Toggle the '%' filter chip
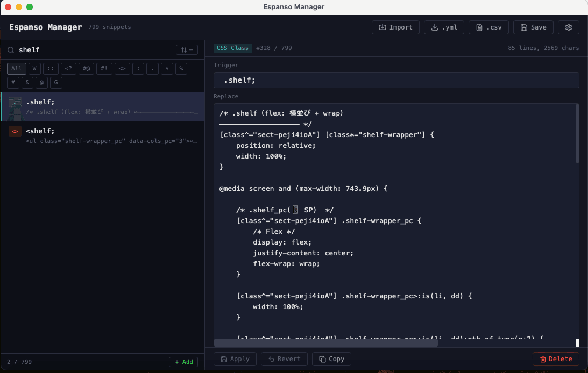588x373 pixels. point(181,69)
